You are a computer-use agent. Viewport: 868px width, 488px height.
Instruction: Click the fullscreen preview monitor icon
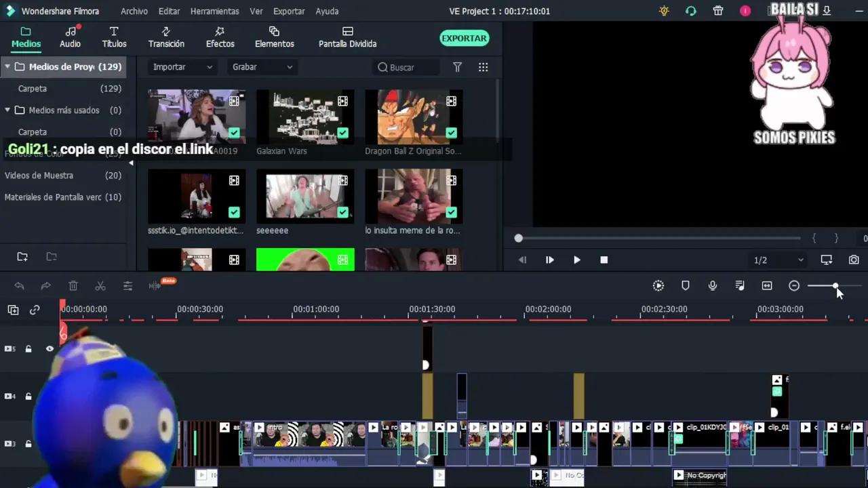click(826, 260)
